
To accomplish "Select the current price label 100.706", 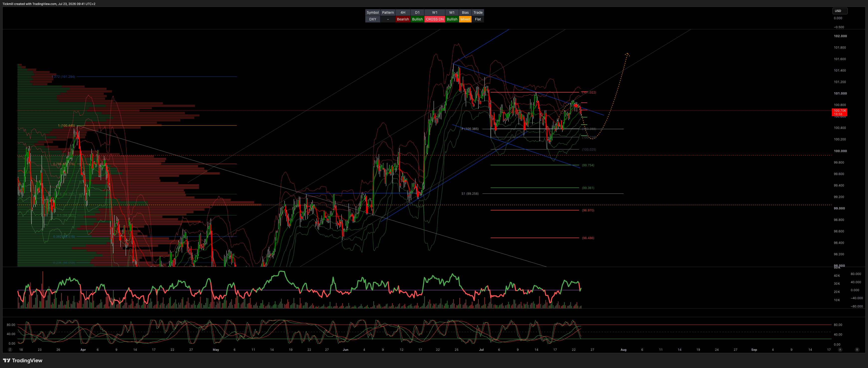I will (840, 110).
